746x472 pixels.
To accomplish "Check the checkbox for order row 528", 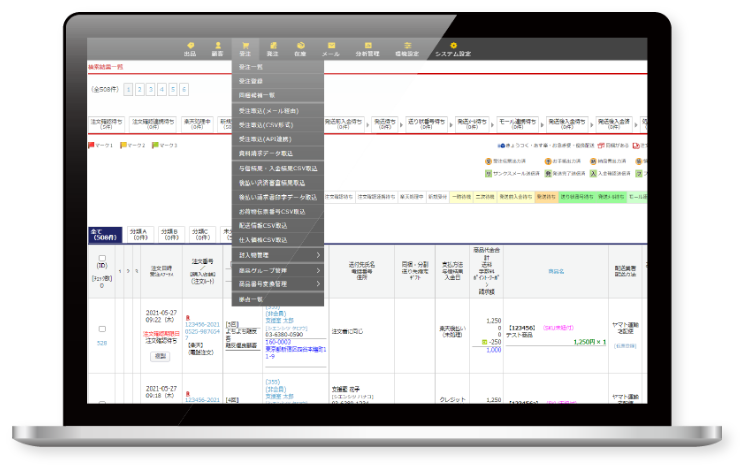I will coord(102,329).
